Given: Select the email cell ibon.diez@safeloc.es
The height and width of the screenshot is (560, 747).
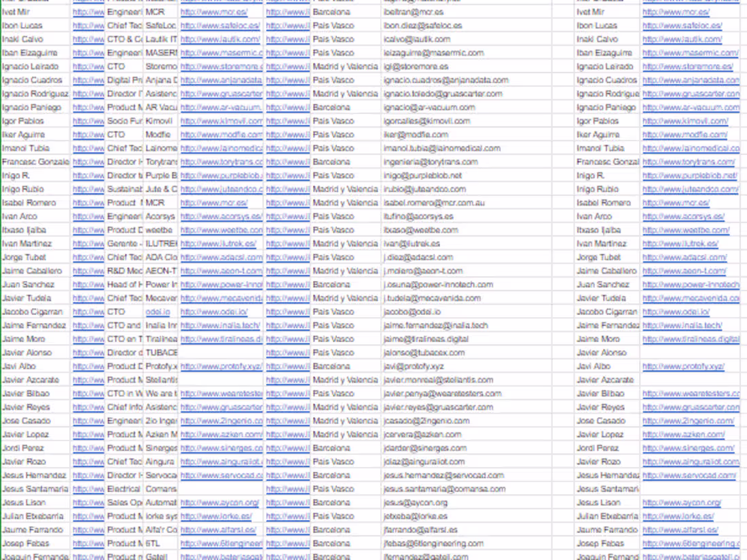Looking at the screenshot, I should (x=422, y=26).
